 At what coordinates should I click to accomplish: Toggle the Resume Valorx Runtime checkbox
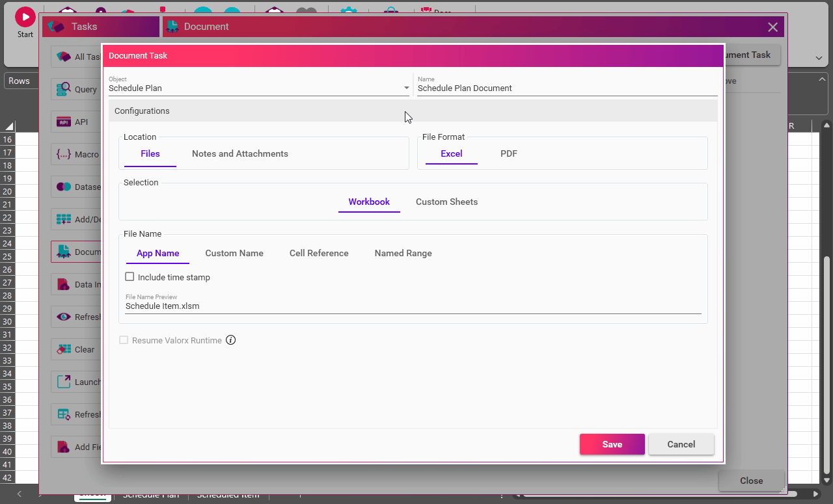coord(124,340)
